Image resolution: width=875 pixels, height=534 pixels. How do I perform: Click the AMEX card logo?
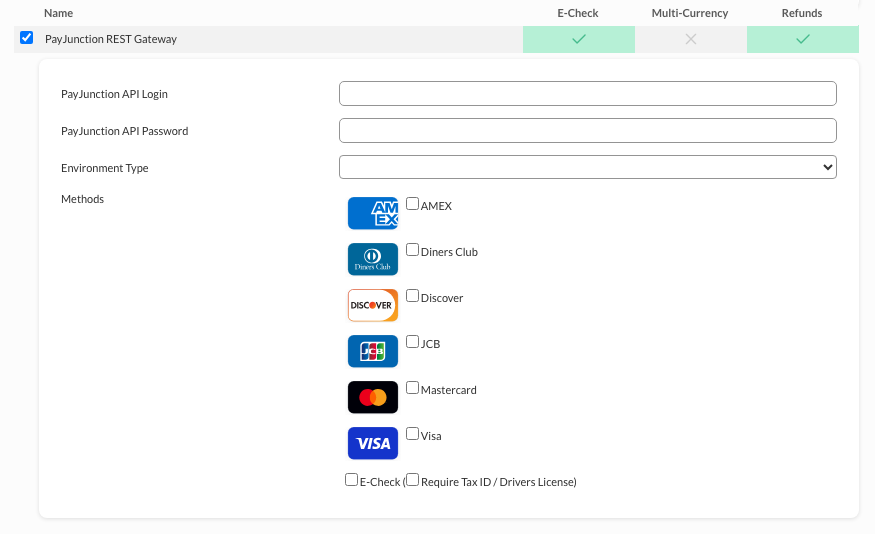coord(373,213)
